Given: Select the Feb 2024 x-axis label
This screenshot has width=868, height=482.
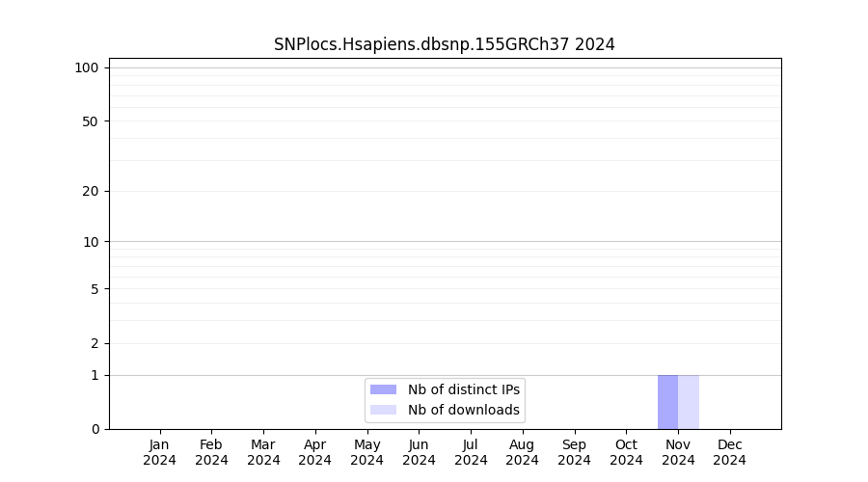Looking at the screenshot, I should (x=211, y=452).
